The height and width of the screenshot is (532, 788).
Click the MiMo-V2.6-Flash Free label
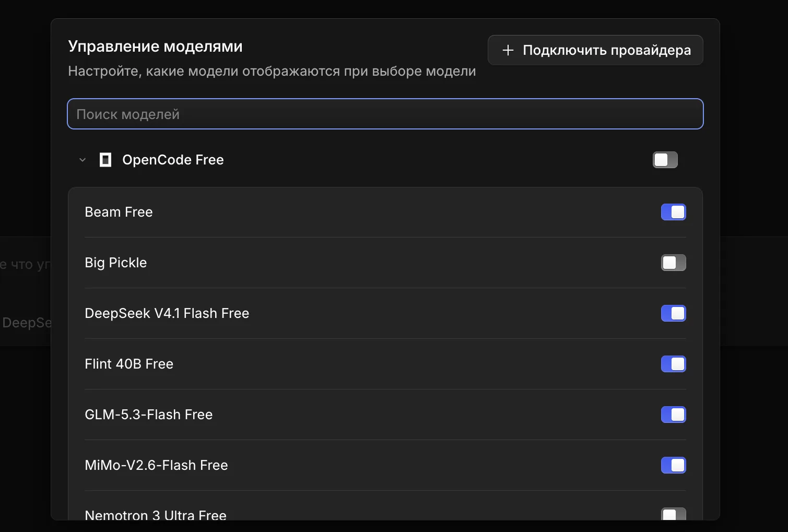(x=156, y=465)
